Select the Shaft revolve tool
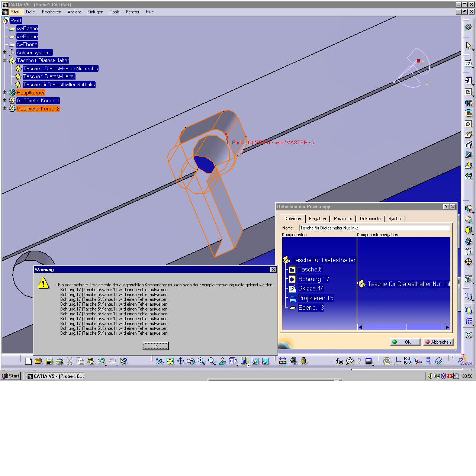The width and height of the screenshot is (476, 476). (x=468, y=103)
